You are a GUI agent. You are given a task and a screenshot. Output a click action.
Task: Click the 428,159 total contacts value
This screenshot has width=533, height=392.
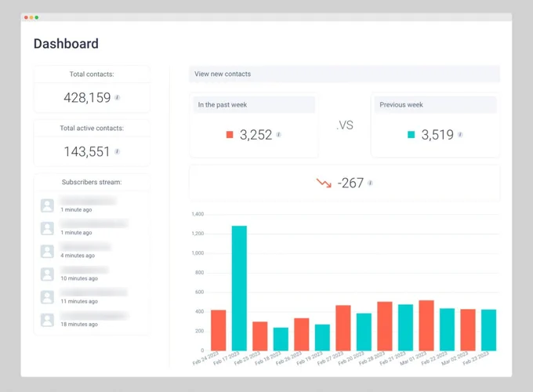[x=87, y=97]
